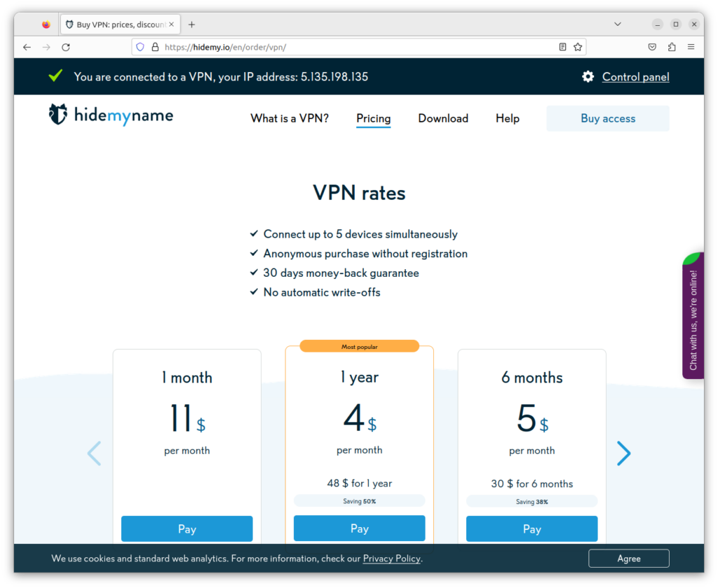The image size is (718, 588).
Task: Agree to the cookies notice
Action: [629, 559]
